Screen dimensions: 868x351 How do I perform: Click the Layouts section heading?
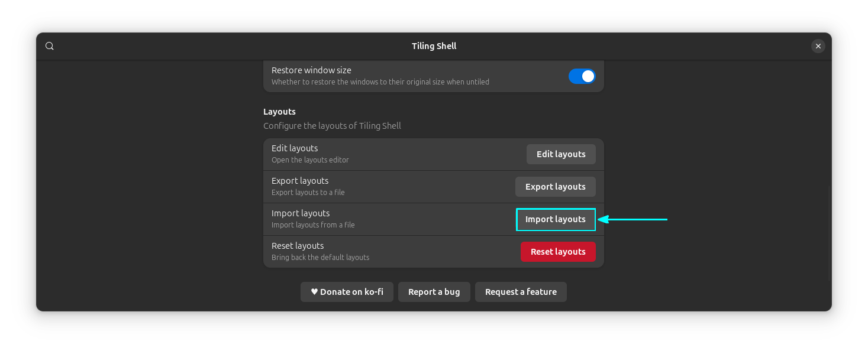pos(279,111)
